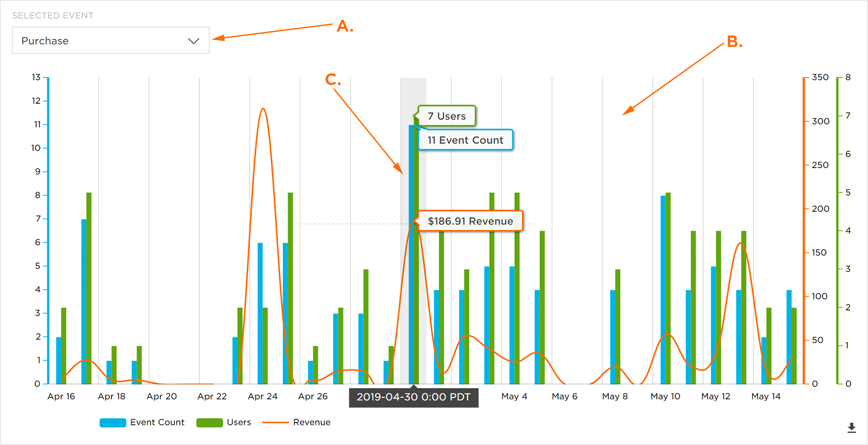Image resolution: width=868 pixels, height=445 pixels.
Task: Download the chart via download icon
Action: (x=852, y=427)
